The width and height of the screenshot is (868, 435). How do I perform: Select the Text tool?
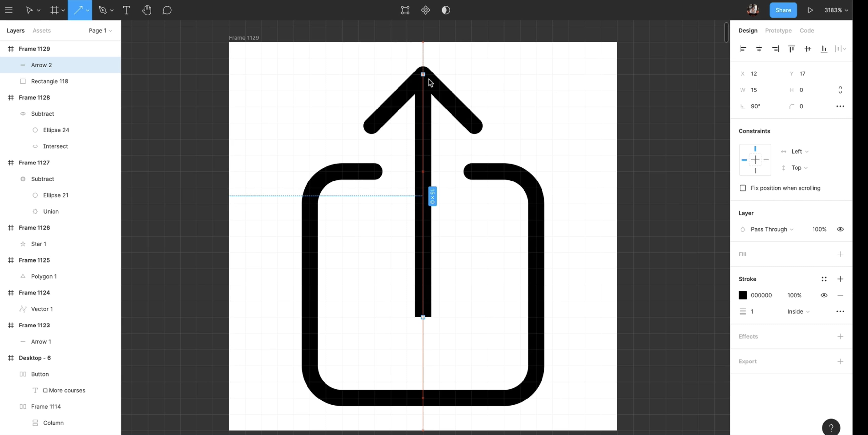pyautogui.click(x=126, y=10)
